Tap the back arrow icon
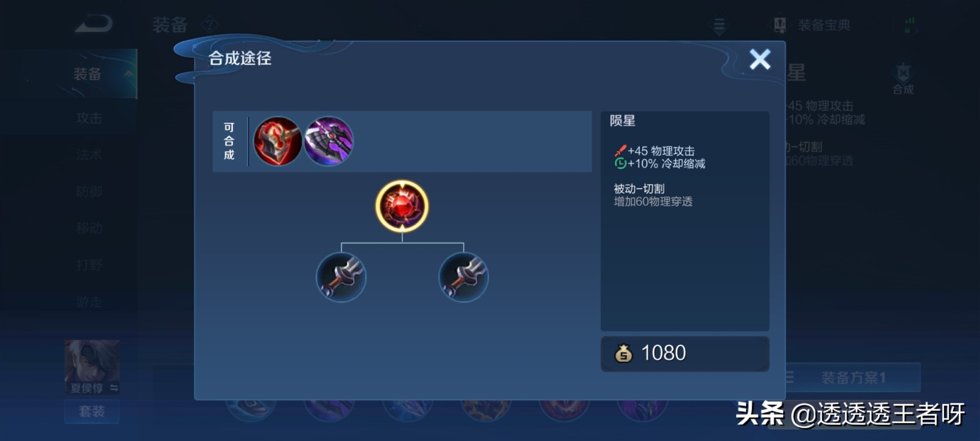The image size is (980, 441). click(94, 24)
